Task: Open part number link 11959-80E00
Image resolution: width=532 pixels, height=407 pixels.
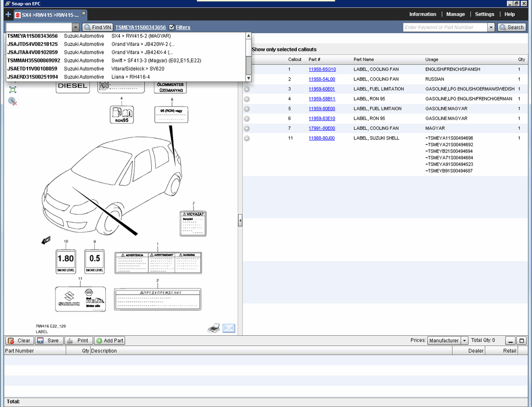Action: (x=322, y=108)
